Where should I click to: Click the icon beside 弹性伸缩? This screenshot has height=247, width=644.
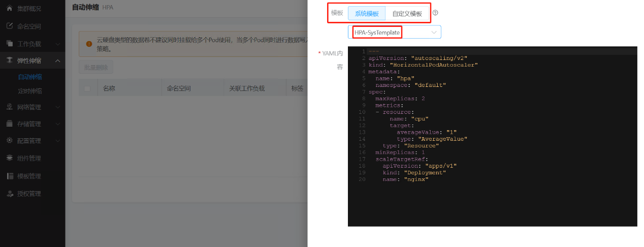coord(10,60)
